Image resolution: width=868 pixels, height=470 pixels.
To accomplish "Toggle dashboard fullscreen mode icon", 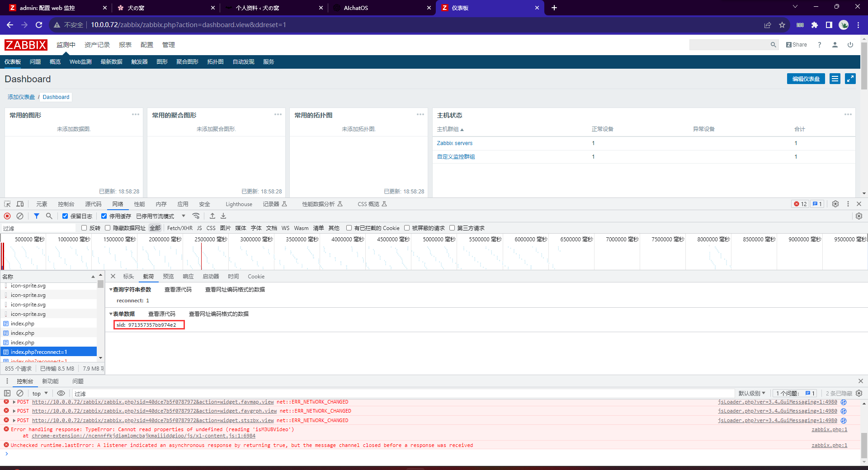I will (x=850, y=79).
